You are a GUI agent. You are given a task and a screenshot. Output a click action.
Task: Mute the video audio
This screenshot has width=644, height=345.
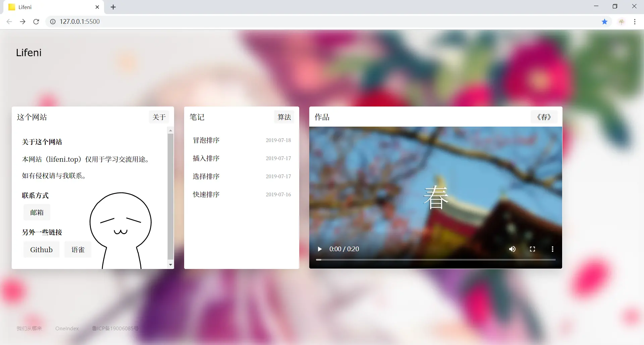coord(512,249)
